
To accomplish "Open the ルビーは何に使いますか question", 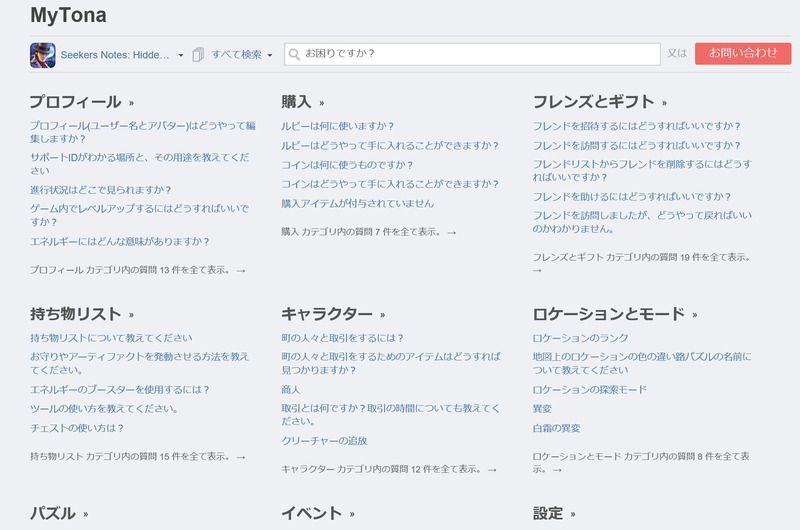I will pyautogui.click(x=337, y=126).
